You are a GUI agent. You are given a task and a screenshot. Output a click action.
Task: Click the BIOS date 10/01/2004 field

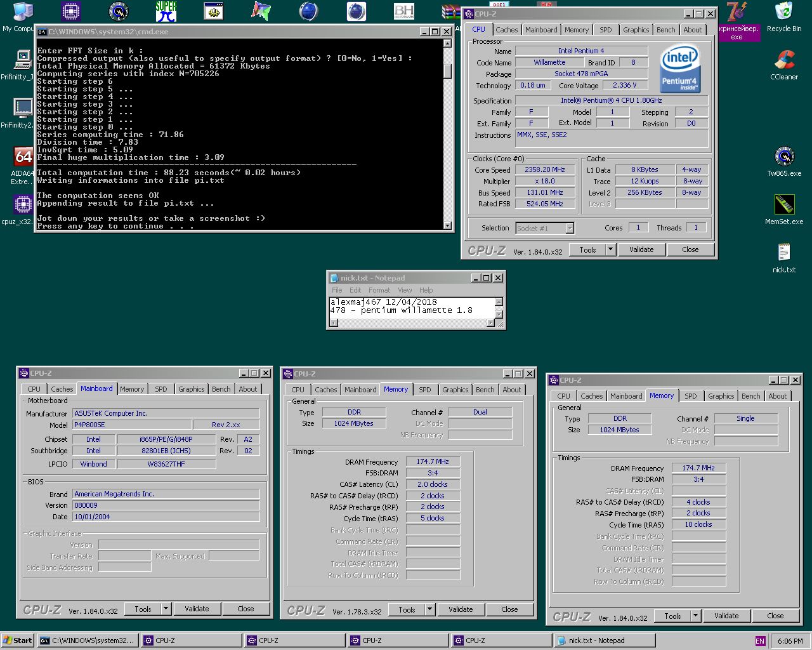(166, 517)
